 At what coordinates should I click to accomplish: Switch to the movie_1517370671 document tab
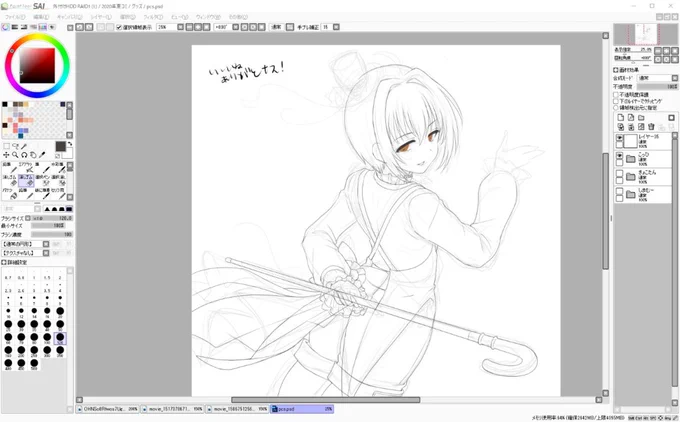171,409
